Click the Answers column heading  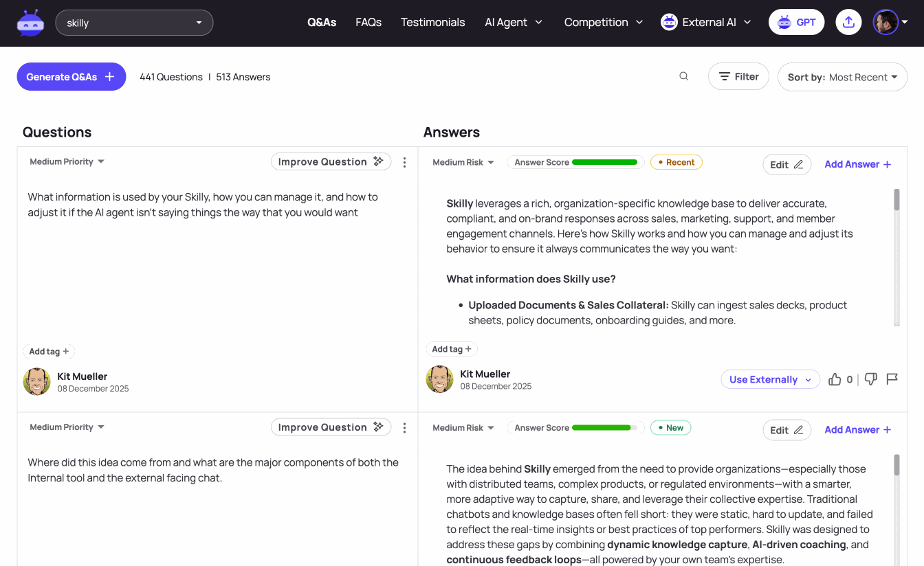[452, 133]
